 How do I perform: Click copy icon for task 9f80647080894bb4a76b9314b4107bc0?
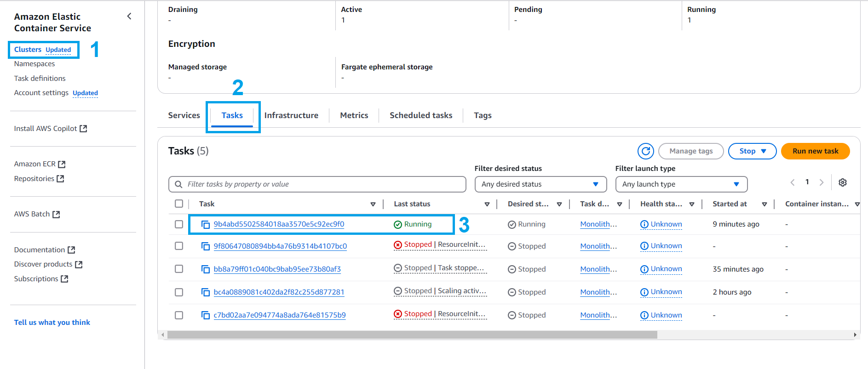206,246
